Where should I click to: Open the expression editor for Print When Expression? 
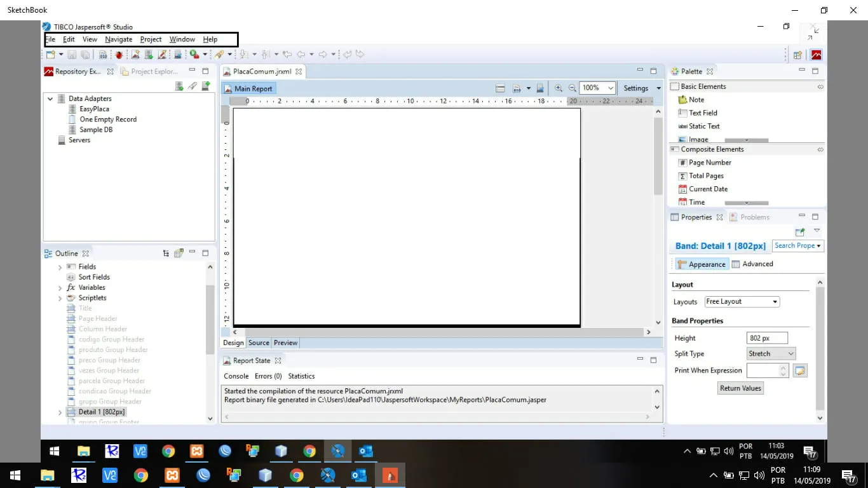click(800, 370)
